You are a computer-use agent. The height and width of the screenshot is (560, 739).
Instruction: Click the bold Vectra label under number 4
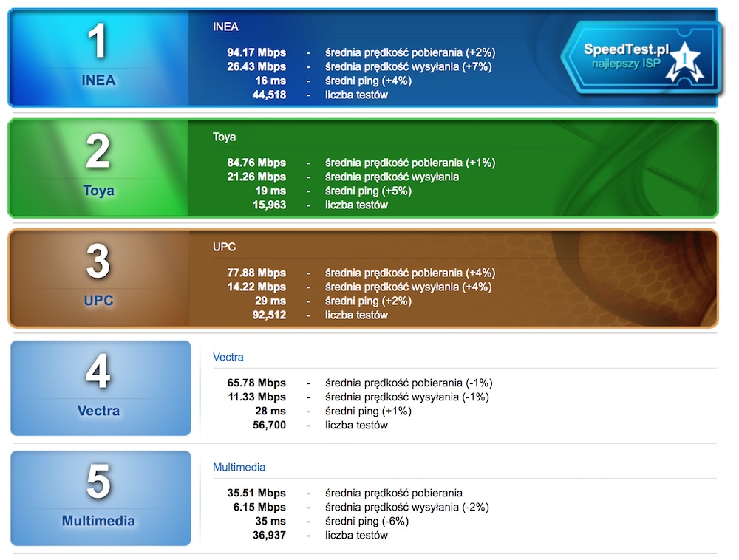click(98, 411)
